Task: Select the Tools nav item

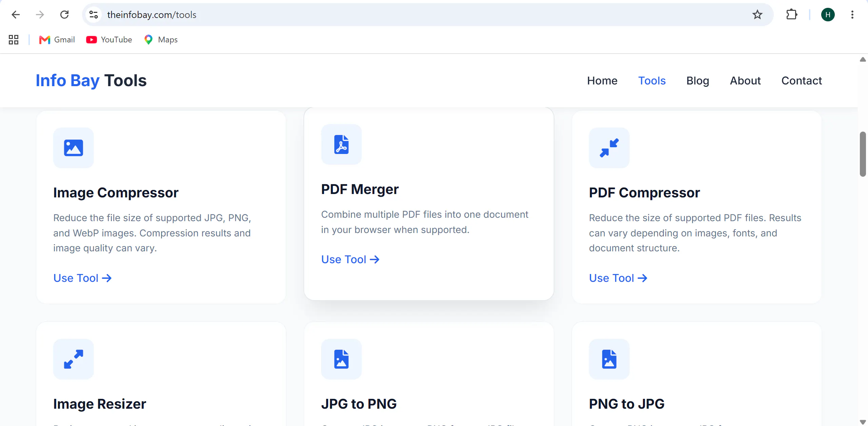Action: point(652,81)
